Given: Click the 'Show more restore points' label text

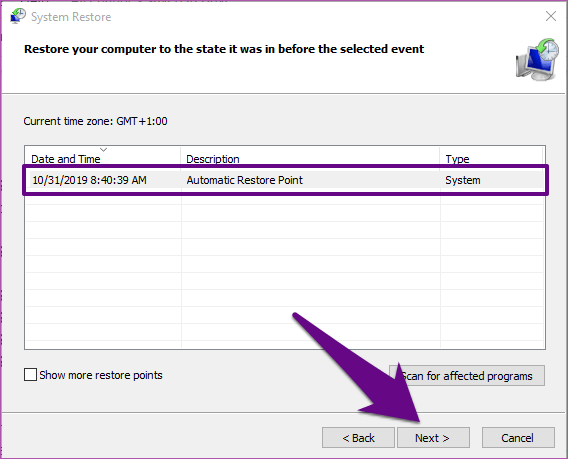Looking at the screenshot, I should pyautogui.click(x=101, y=375).
